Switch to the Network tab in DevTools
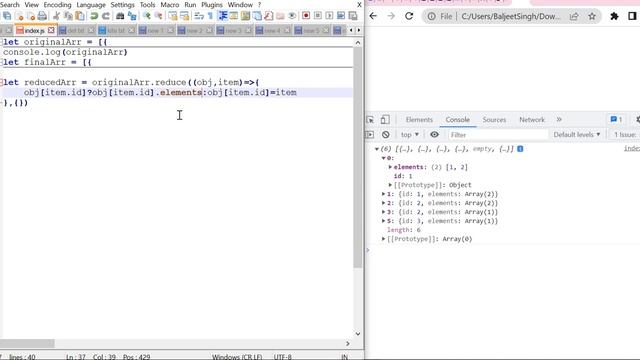 click(x=532, y=120)
